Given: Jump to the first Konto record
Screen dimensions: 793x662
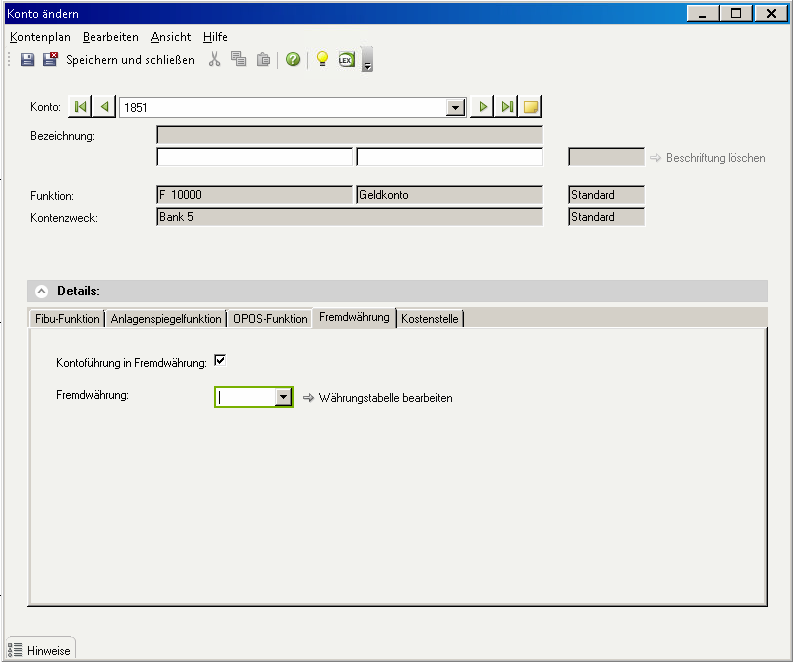Looking at the screenshot, I should [81, 107].
